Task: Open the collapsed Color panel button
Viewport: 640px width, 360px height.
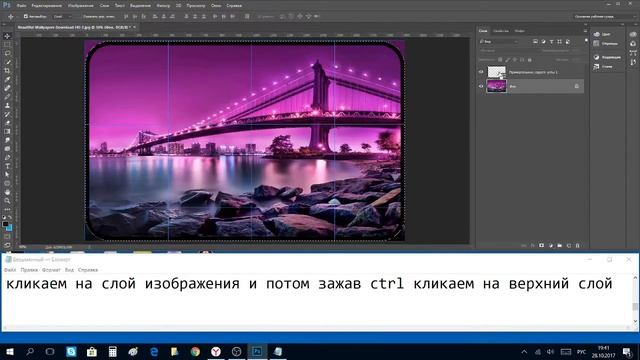Action: click(x=602, y=34)
